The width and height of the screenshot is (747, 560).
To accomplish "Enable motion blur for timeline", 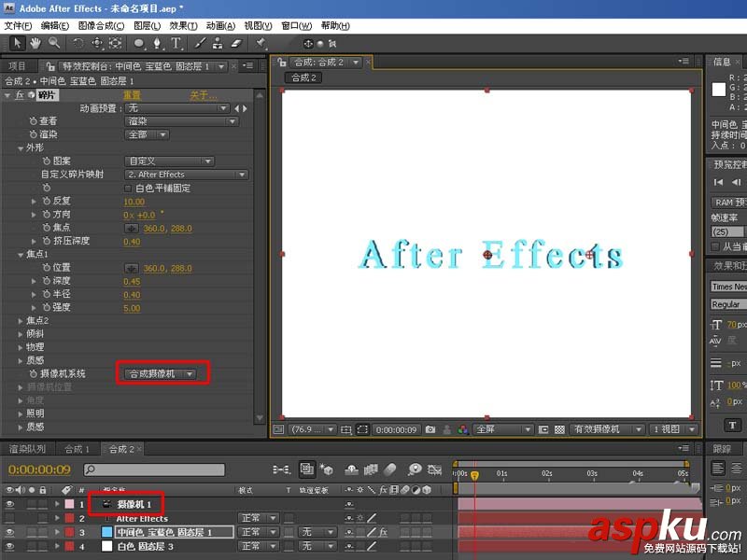I will [x=390, y=469].
